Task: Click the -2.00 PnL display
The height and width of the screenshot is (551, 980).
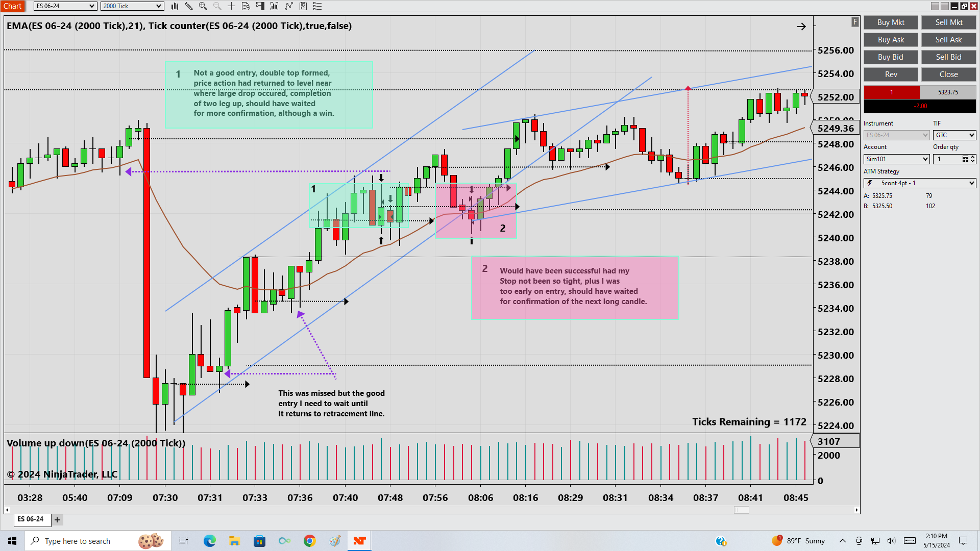Action: [x=920, y=106]
